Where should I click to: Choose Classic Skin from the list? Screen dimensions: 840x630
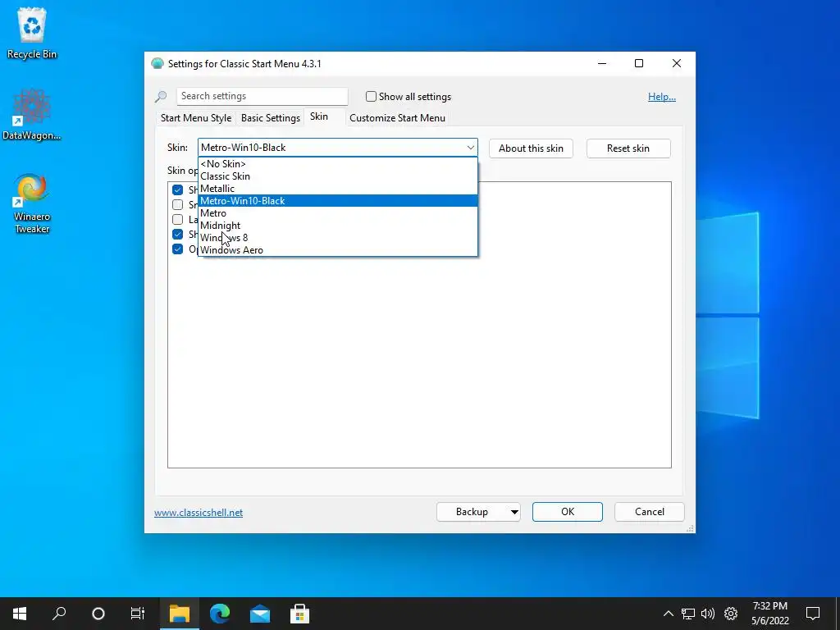337,176
